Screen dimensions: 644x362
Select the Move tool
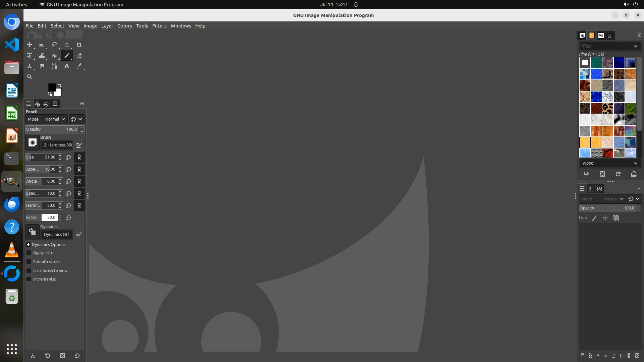click(x=30, y=45)
